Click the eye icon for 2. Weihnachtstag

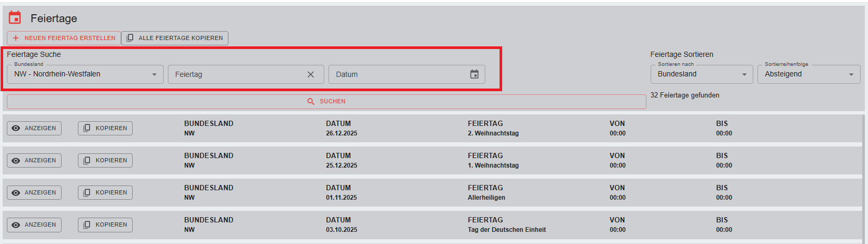(x=16, y=128)
